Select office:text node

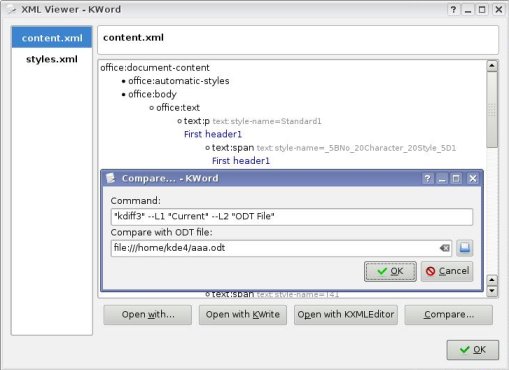[x=178, y=108]
